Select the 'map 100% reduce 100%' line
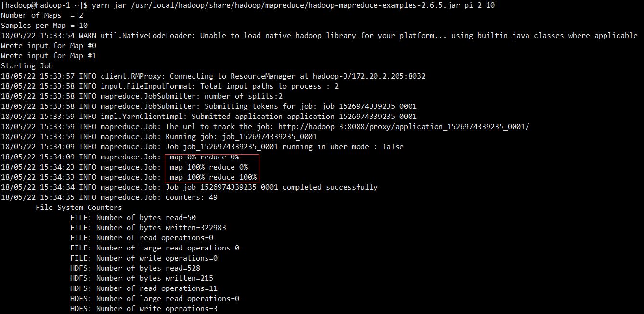 213,177
